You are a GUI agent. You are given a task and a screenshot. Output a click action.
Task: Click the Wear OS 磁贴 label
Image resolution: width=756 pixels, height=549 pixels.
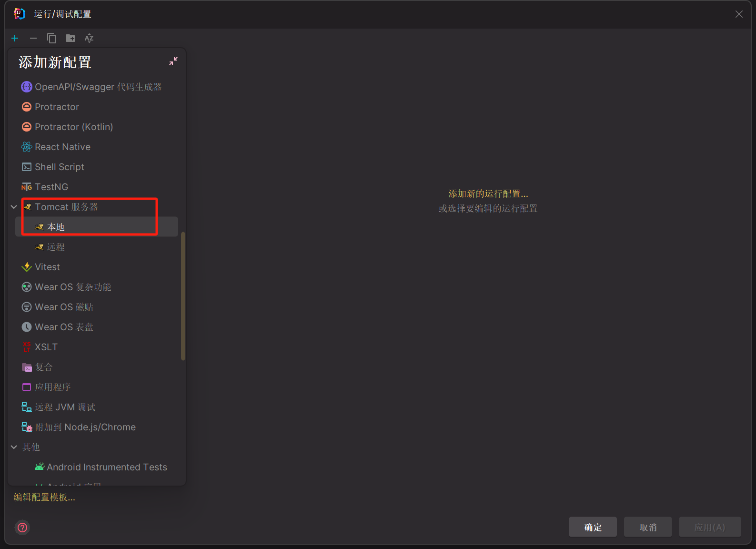[64, 307]
